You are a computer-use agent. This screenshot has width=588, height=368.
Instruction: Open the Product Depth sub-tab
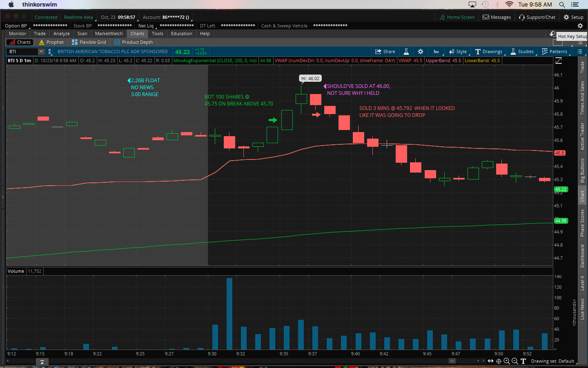pyautogui.click(x=134, y=42)
